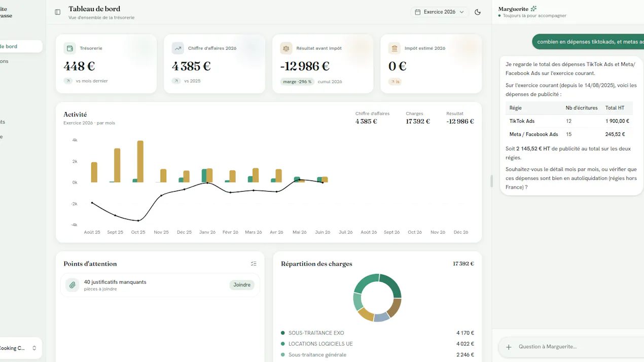Switch to dark mode moon icon
The height and width of the screenshot is (362, 644).
478,12
